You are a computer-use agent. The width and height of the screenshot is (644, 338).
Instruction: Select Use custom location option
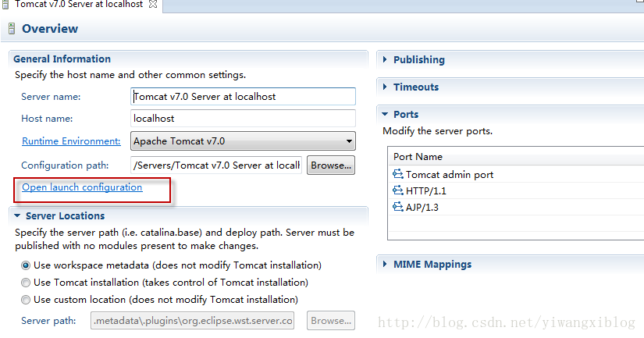pos(26,300)
